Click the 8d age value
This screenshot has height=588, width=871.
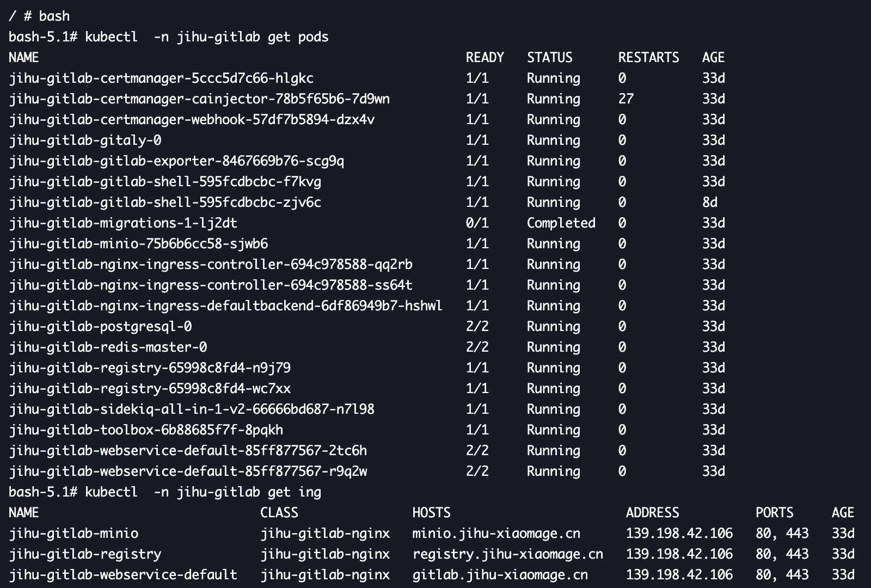[710, 203]
